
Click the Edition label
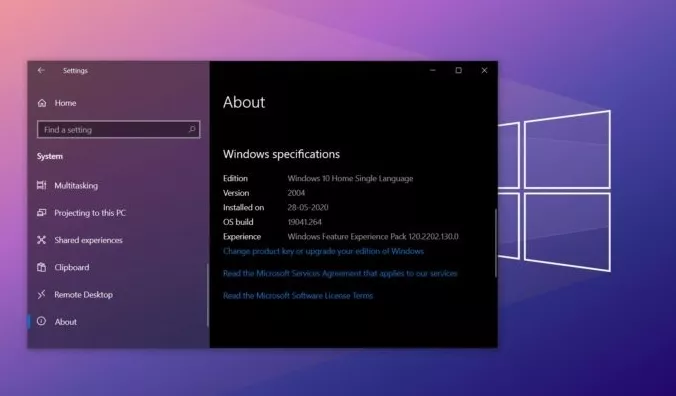click(235, 178)
